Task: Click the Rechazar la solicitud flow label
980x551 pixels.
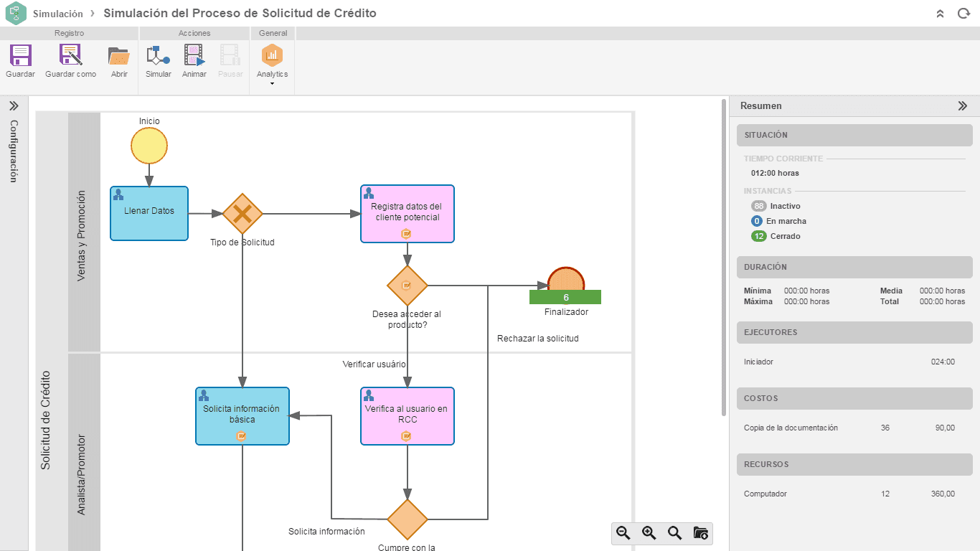Action: point(538,338)
